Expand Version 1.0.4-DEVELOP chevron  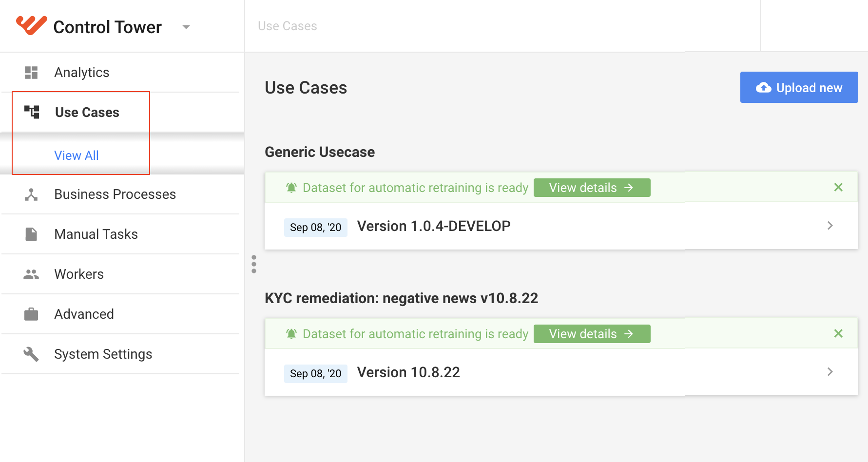[x=830, y=226]
